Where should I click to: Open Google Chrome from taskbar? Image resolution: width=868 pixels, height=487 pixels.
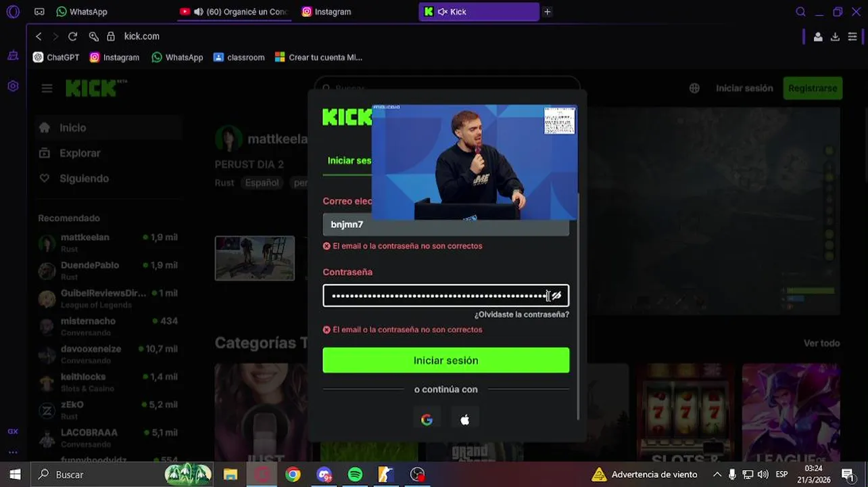point(293,474)
